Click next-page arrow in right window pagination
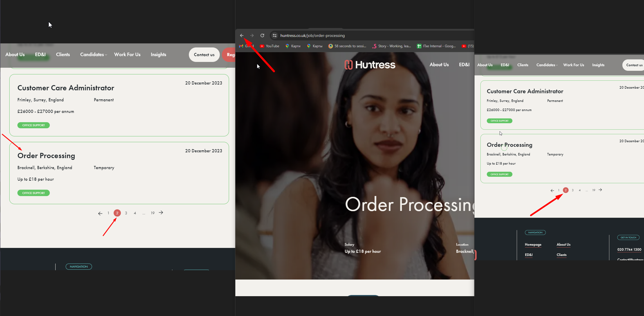The width and height of the screenshot is (644, 316). 600,190
